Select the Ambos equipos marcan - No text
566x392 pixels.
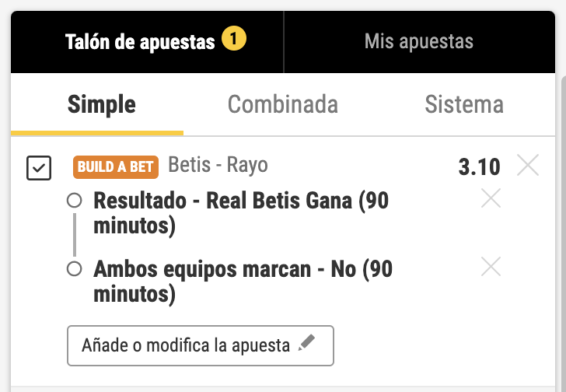[243, 281]
